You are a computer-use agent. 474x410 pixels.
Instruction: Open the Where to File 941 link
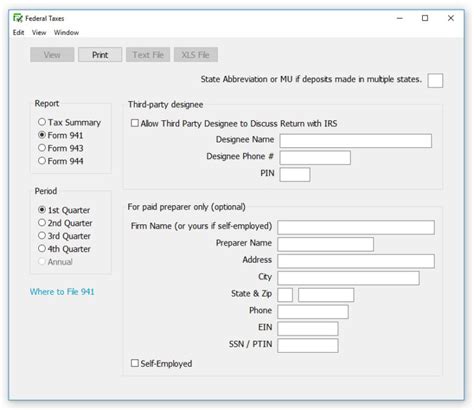tap(62, 292)
